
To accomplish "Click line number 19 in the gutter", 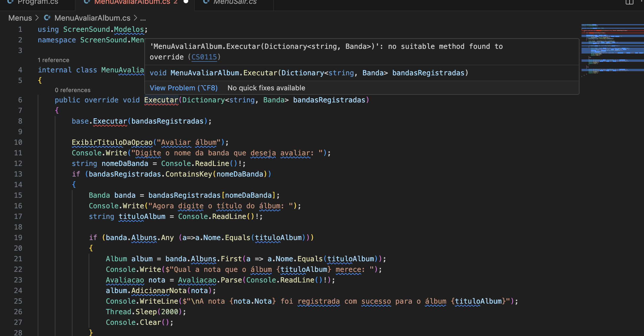I will pos(18,238).
